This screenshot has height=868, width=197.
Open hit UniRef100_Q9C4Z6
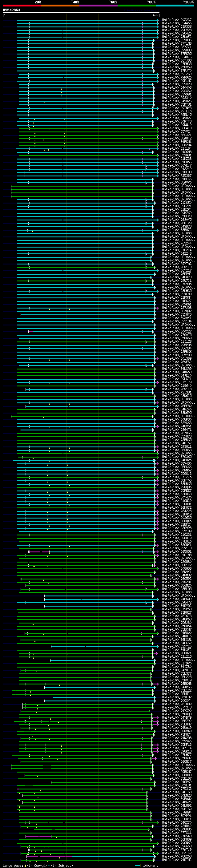point(177,33)
